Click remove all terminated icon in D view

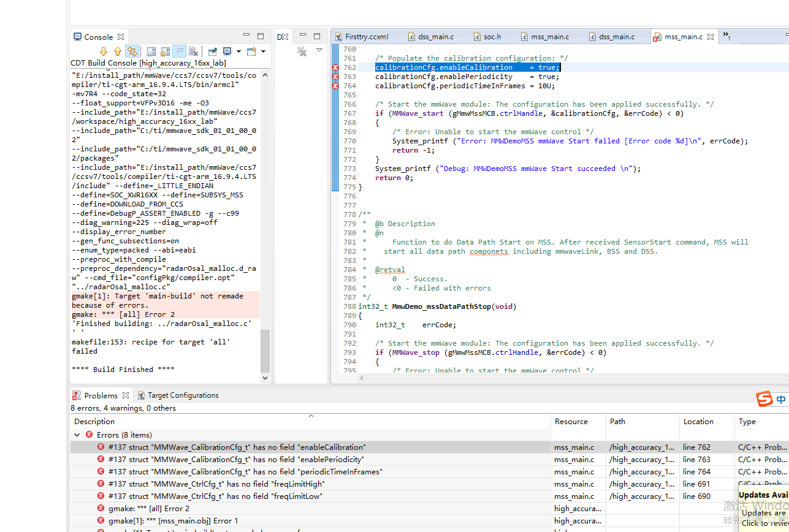pyautogui.click(x=302, y=51)
